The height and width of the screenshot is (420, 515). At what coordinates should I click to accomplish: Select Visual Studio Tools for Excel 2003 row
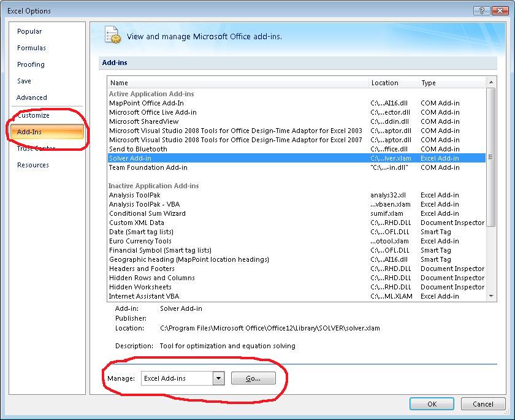[x=297, y=131]
